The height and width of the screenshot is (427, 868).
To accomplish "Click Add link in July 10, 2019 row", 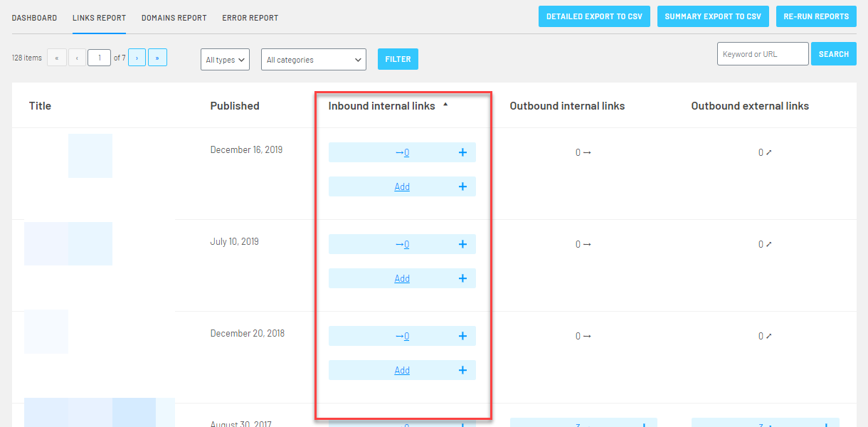I will coord(402,278).
